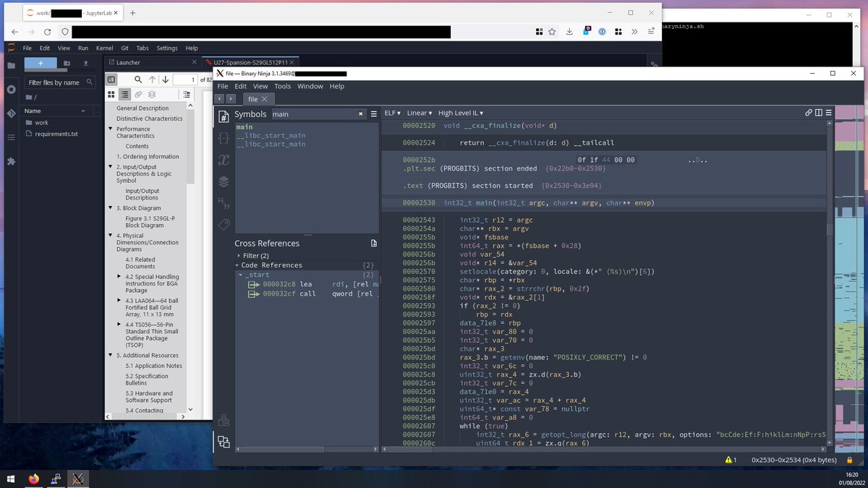The width and height of the screenshot is (868, 488).
Task: Clear the Symbols search text
Action: (x=361, y=114)
